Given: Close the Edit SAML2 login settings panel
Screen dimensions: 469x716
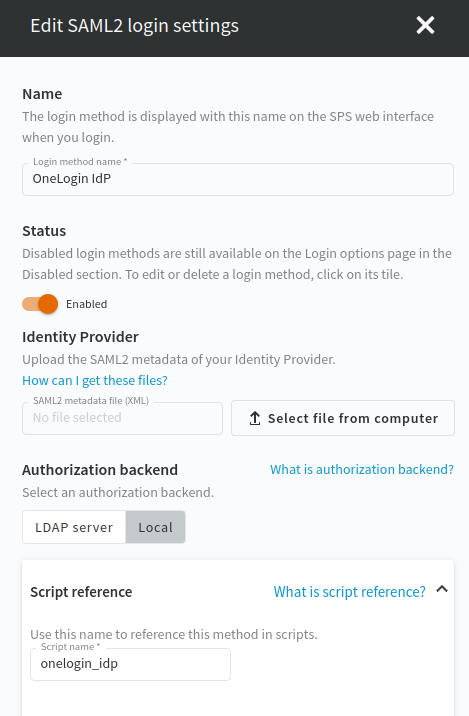Looking at the screenshot, I should 425,26.
